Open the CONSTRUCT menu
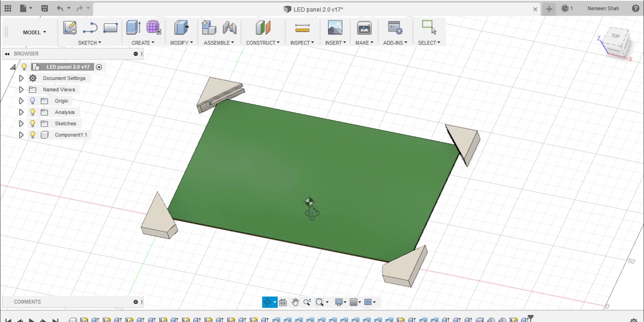 pyautogui.click(x=263, y=43)
